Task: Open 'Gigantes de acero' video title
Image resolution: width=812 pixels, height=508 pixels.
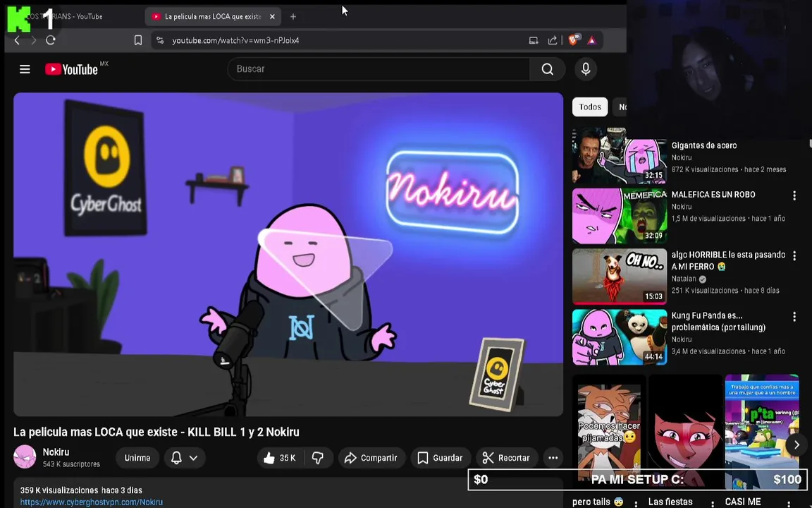Action: (x=703, y=145)
